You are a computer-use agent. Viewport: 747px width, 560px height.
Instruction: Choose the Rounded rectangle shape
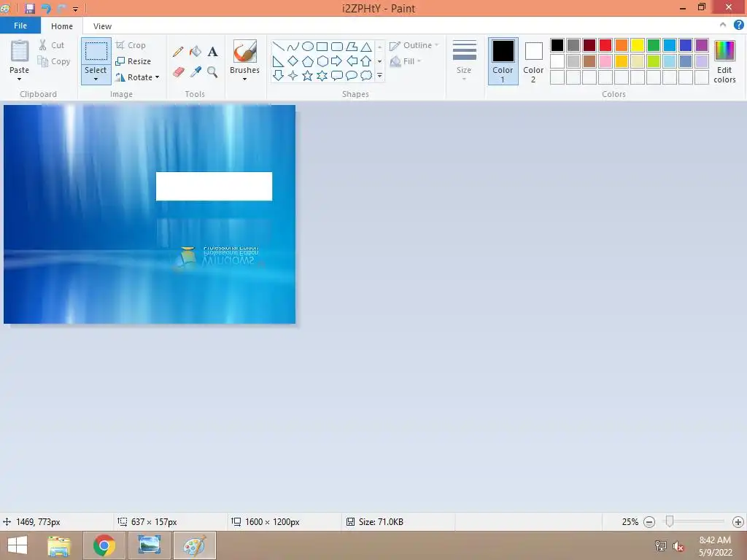(x=337, y=46)
